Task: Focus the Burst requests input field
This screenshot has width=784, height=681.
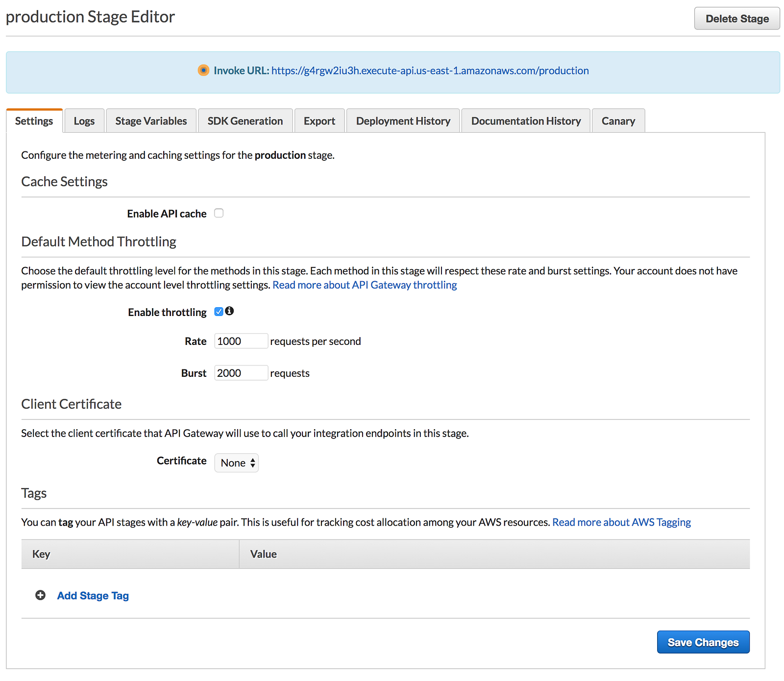Action: point(241,373)
